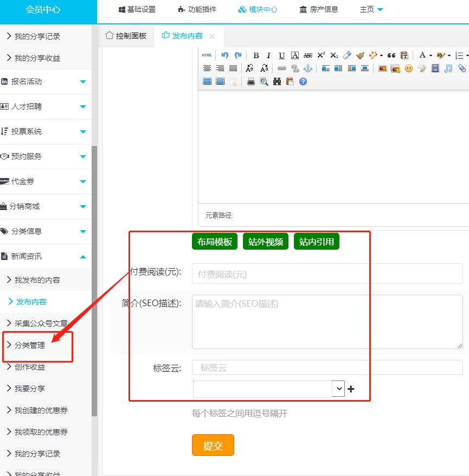Insert music using the music note icon
Viewport: 469px width, 476px height.
tap(448, 68)
